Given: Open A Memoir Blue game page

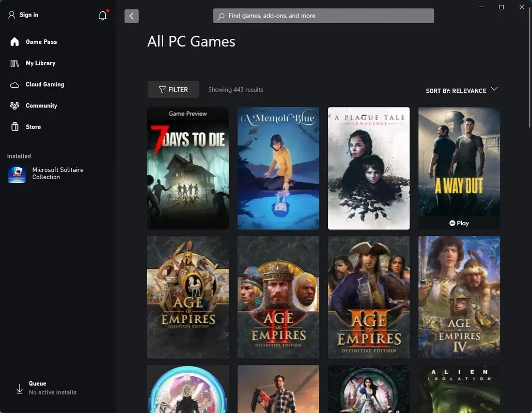Looking at the screenshot, I should [278, 168].
